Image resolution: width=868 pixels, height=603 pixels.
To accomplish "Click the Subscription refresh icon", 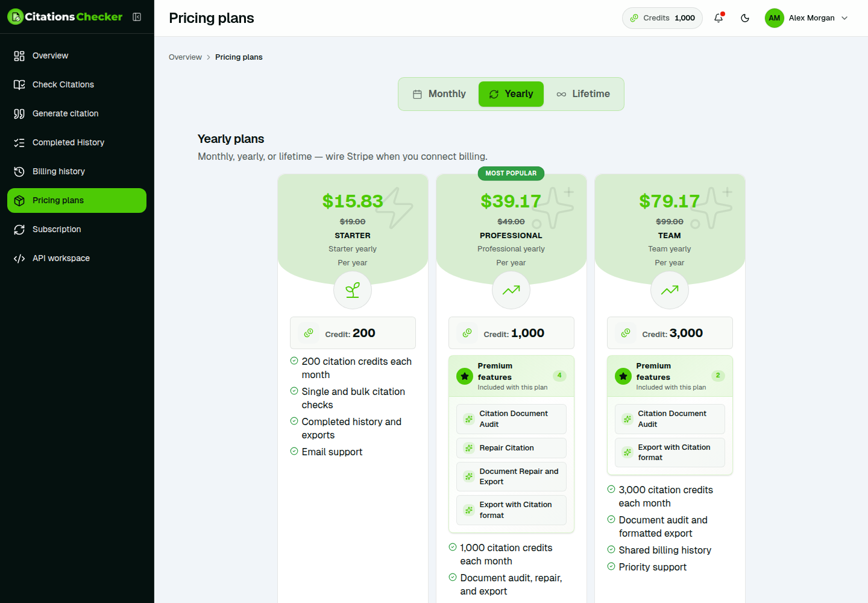I will click(x=19, y=230).
